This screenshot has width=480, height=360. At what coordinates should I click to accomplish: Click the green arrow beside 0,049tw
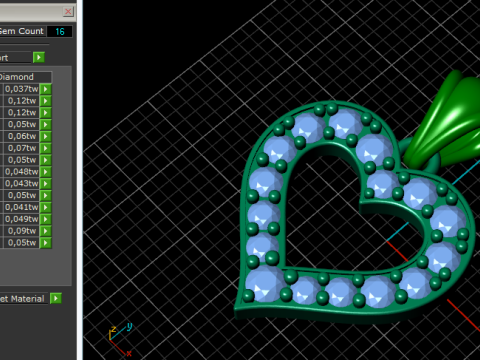[46, 219]
